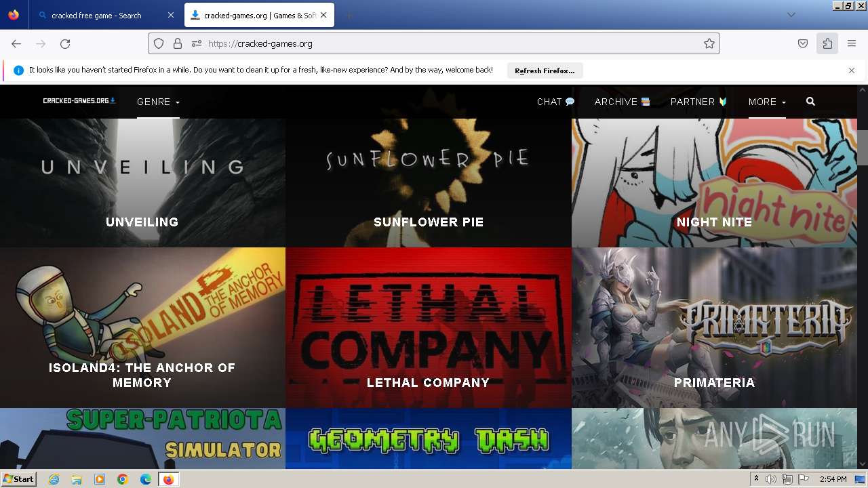Open the Geometry Dash game tile
Screen dimensions: 868x488
tap(429, 439)
